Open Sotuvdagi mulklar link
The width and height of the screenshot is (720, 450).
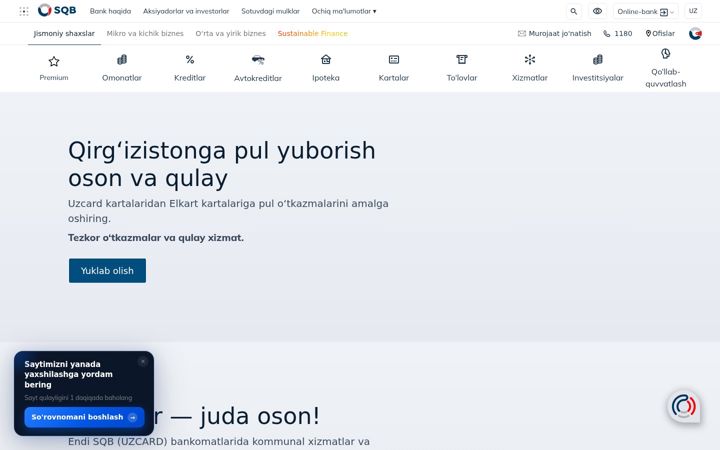pyautogui.click(x=270, y=11)
